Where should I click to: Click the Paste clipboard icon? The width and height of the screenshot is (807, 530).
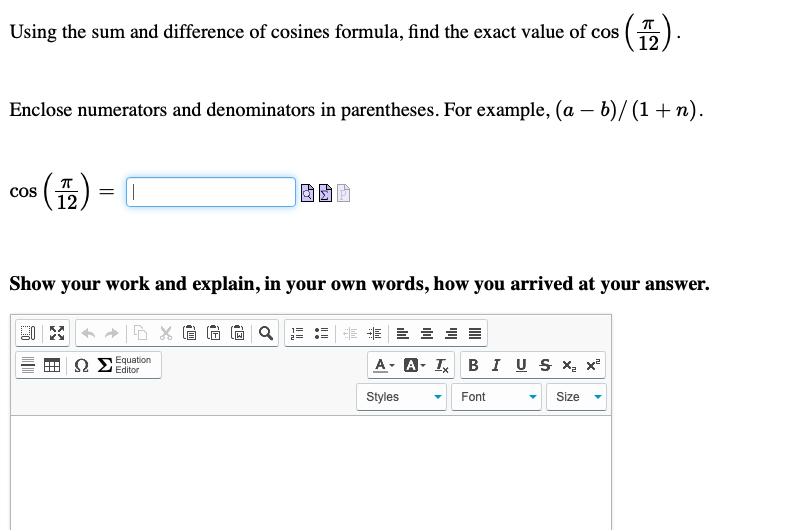pos(189,333)
